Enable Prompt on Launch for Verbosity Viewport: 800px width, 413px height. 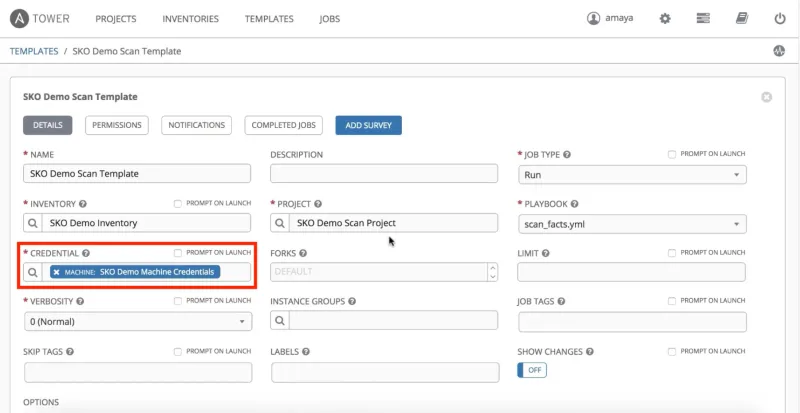[x=178, y=301]
